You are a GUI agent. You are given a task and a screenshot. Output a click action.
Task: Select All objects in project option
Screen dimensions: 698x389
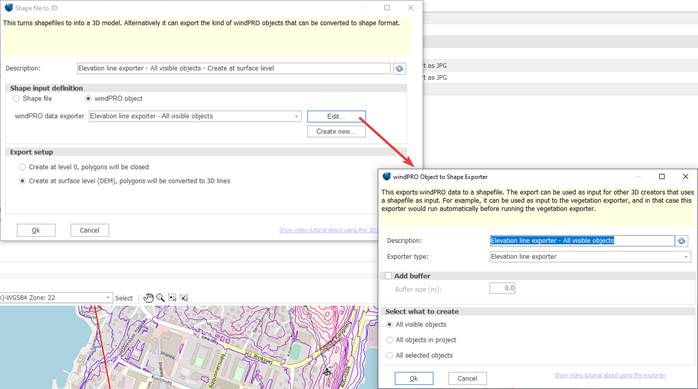390,340
